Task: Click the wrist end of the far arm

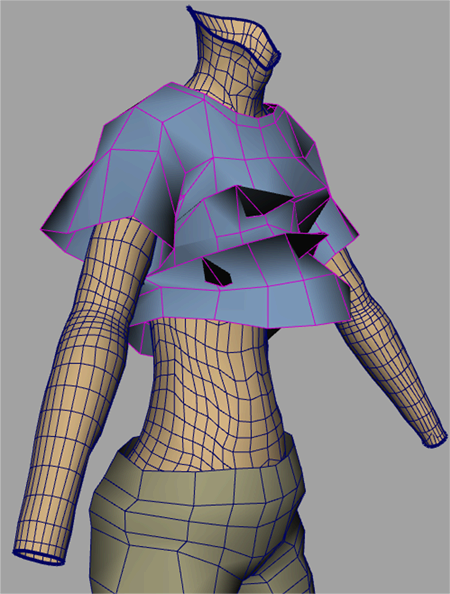Action: (x=435, y=439)
